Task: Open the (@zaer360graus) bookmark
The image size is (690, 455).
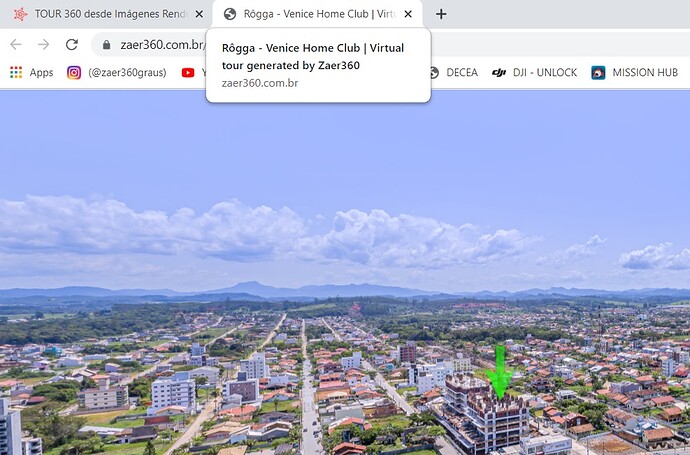Action: [x=127, y=73]
